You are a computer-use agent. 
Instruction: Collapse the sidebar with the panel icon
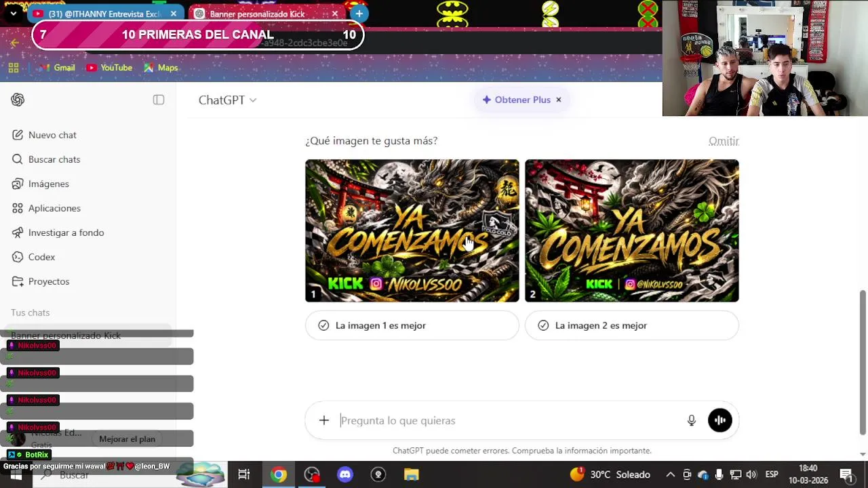pyautogui.click(x=159, y=100)
